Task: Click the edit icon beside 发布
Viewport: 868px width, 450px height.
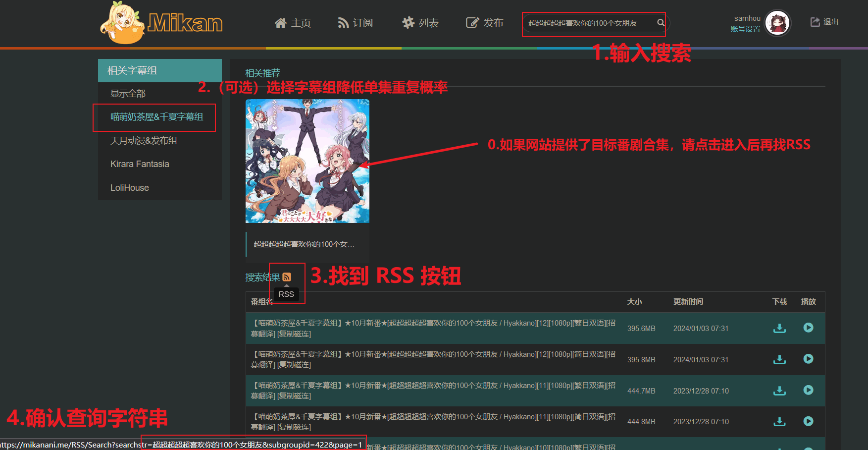Action: (472, 23)
